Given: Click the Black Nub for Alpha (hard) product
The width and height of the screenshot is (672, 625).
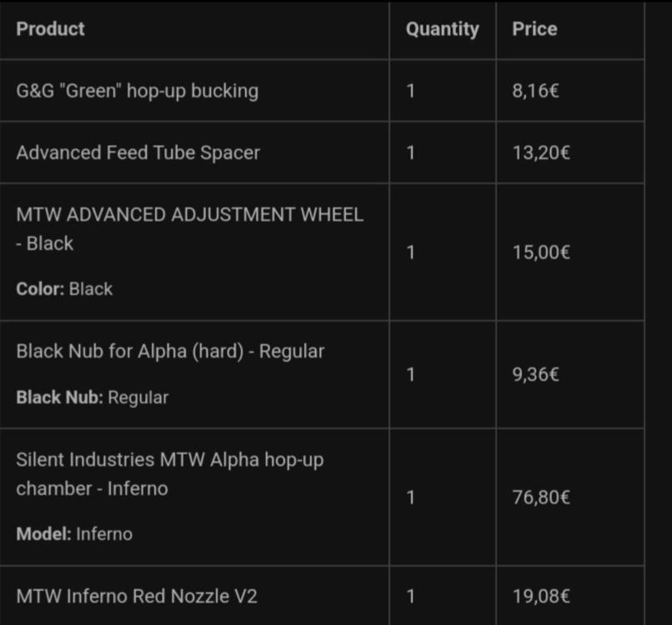Looking at the screenshot, I should (170, 351).
